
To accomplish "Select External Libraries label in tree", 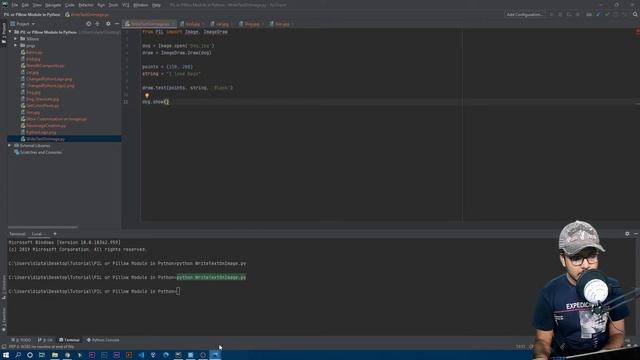I will coord(35,145).
